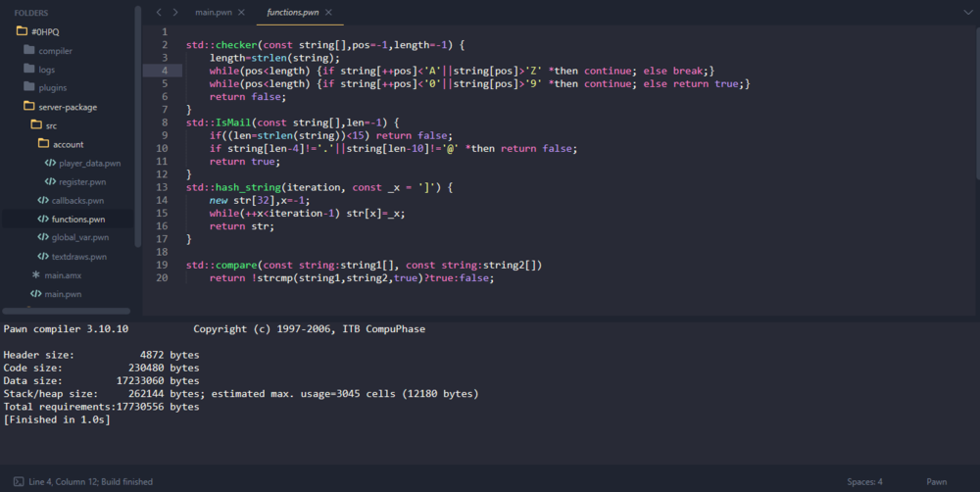Click line number 4 in the gutter

tap(165, 71)
